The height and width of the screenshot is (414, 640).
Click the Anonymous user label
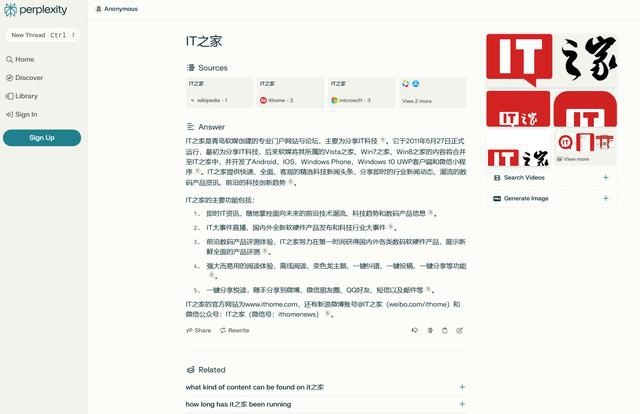coord(121,9)
